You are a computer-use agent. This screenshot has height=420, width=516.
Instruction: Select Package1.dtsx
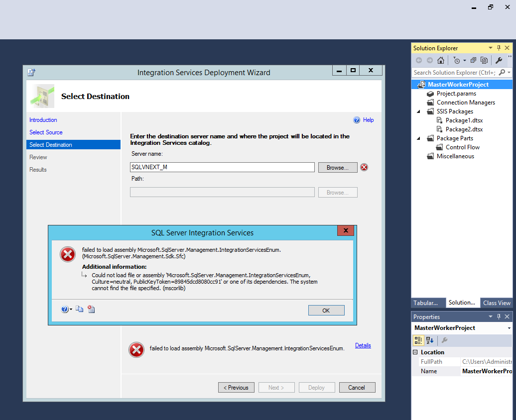(x=464, y=120)
